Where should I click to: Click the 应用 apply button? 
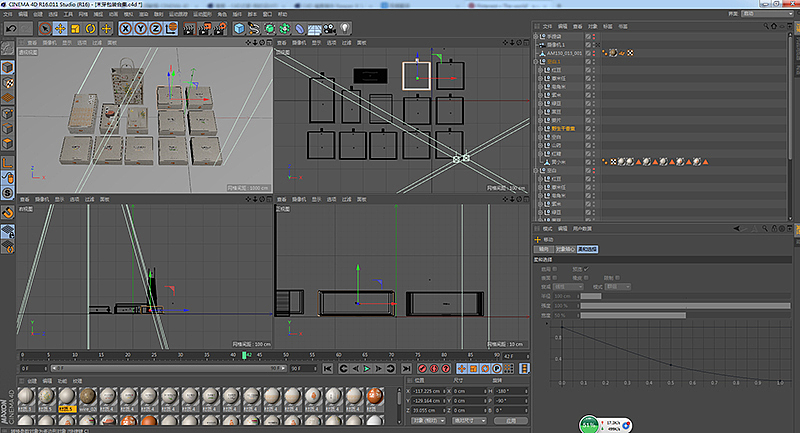click(x=511, y=421)
